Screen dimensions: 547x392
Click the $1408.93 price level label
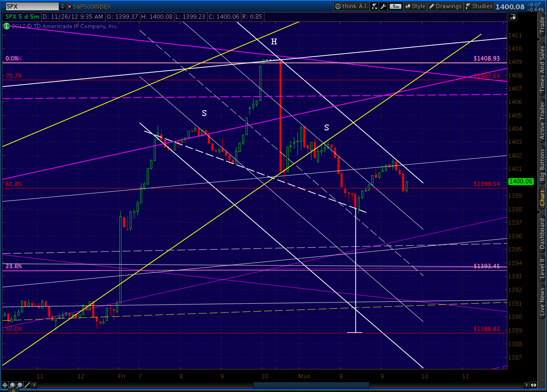coord(487,58)
